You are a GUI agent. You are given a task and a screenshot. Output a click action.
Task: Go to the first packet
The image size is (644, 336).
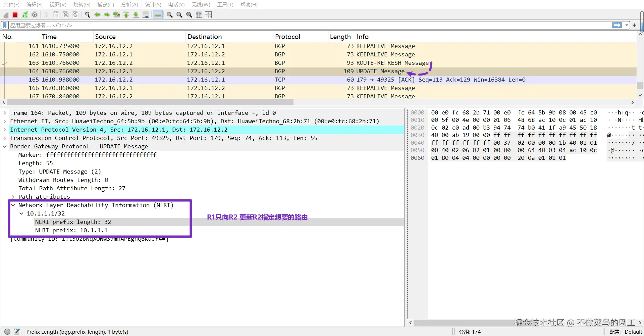pyautogui.click(x=126, y=15)
